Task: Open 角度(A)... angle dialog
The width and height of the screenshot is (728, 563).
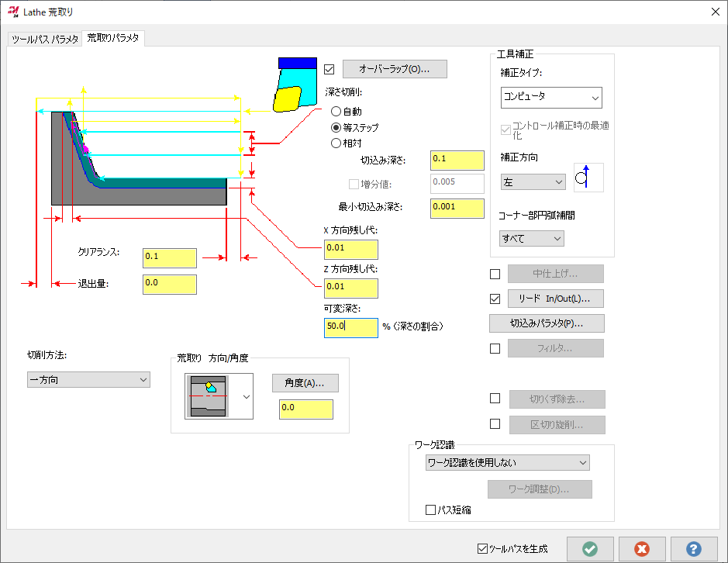Action: pyautogui.click(x=305, y=383)
